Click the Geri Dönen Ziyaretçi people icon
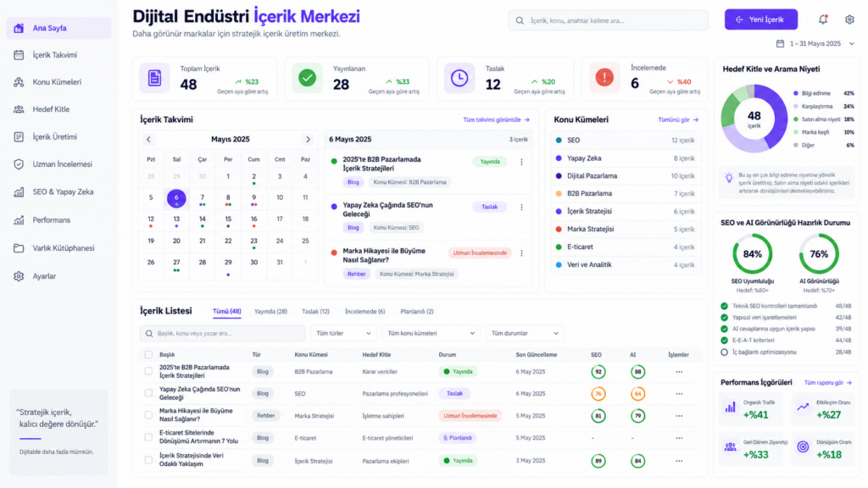Image resolution: width=868 pixels, height=488 pixels. 731,446
